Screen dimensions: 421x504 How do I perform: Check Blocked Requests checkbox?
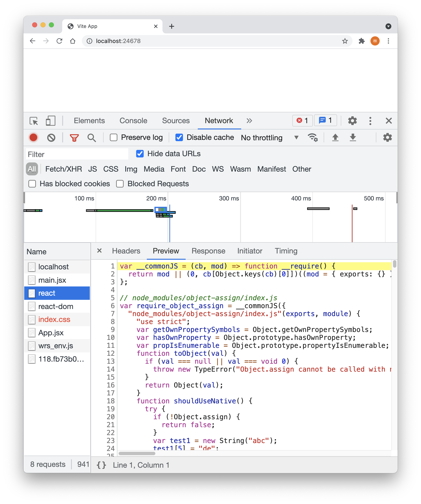[120, 184]
